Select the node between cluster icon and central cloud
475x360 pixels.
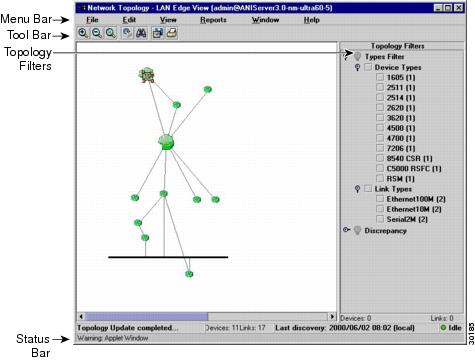tap(177, 105)
